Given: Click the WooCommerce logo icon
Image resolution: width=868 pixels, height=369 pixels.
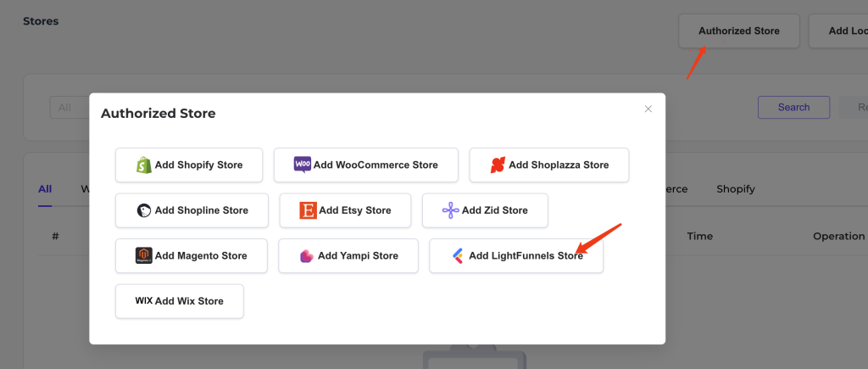Looking at the screenshot, I should 303,165.
